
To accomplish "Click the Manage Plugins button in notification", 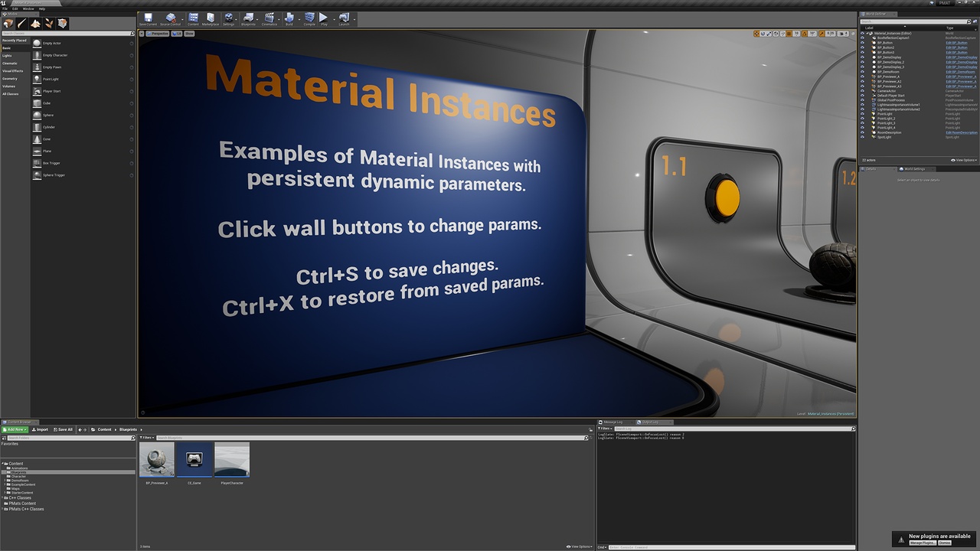I will (x=922, y=543).
